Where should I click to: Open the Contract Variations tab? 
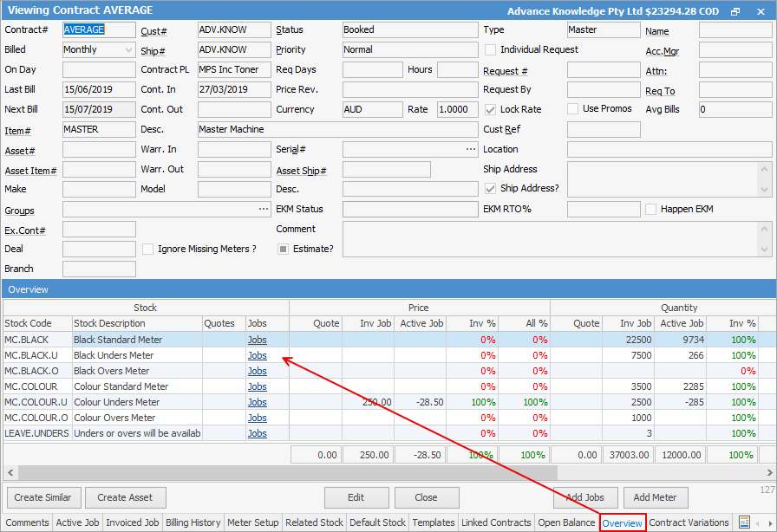[x=689, y=522]
